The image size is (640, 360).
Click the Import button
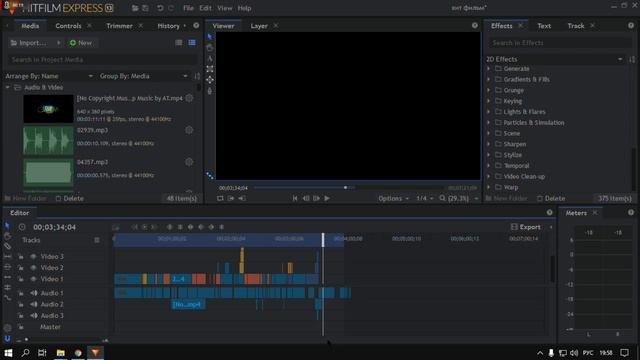28,43
